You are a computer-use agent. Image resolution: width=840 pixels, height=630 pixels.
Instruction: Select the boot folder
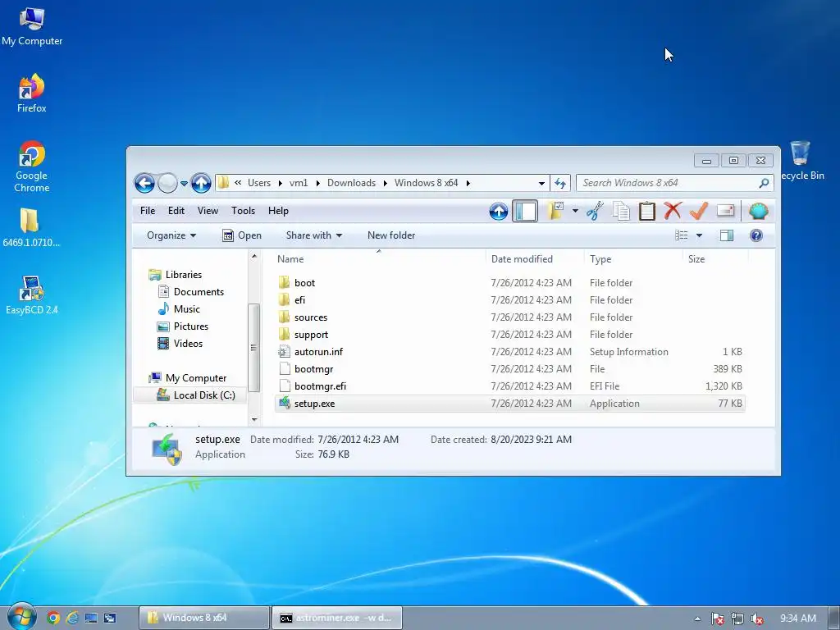(x=304, y=283)
